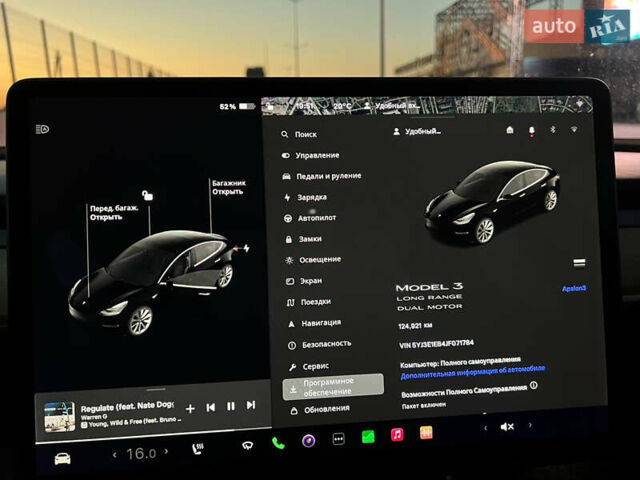The height and width of the screenshot is (480, 640).
Task: Skip to the previous track
Action: pos(211,407)
